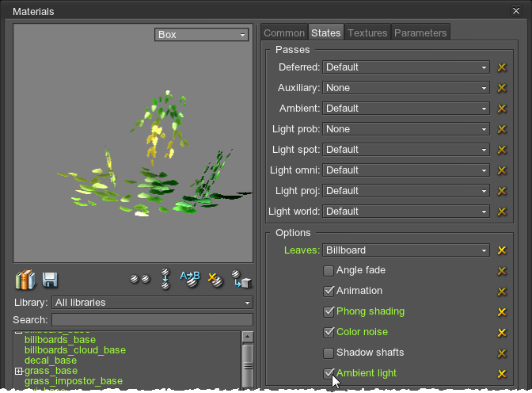
Task: Expand the grass_base tree node
Action: click(18, 371)
